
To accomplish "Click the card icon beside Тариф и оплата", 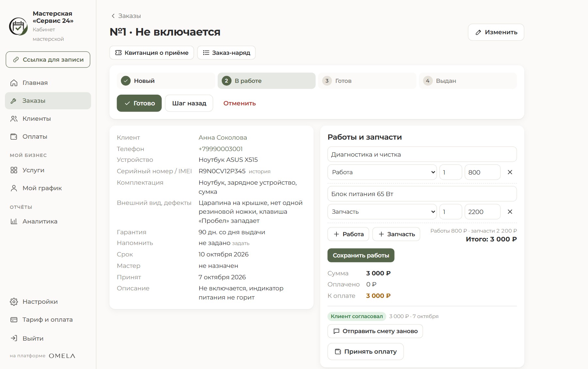I will click(14, 320).
